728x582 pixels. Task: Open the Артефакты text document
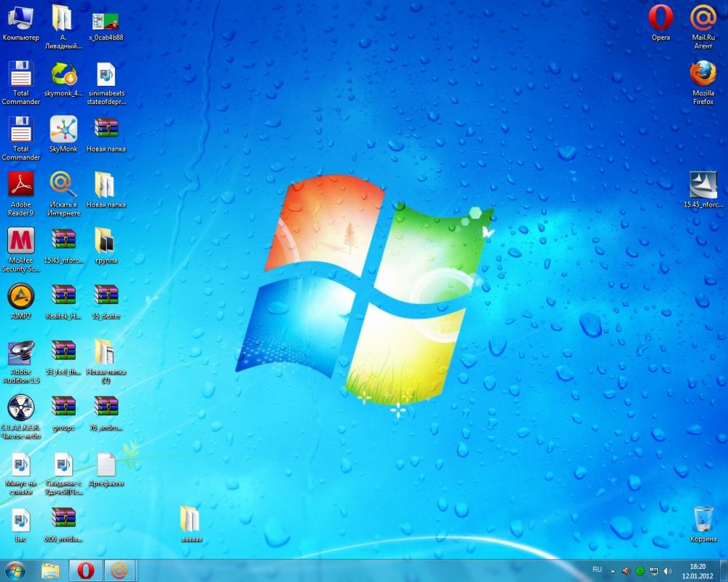point(106,470)
